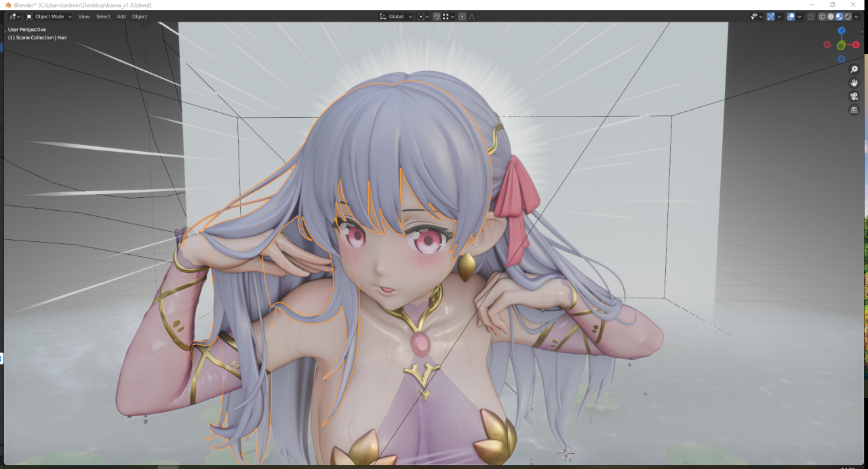
Task: Open the Add menu
Action: pyautogui.click(x=121, y=16)
